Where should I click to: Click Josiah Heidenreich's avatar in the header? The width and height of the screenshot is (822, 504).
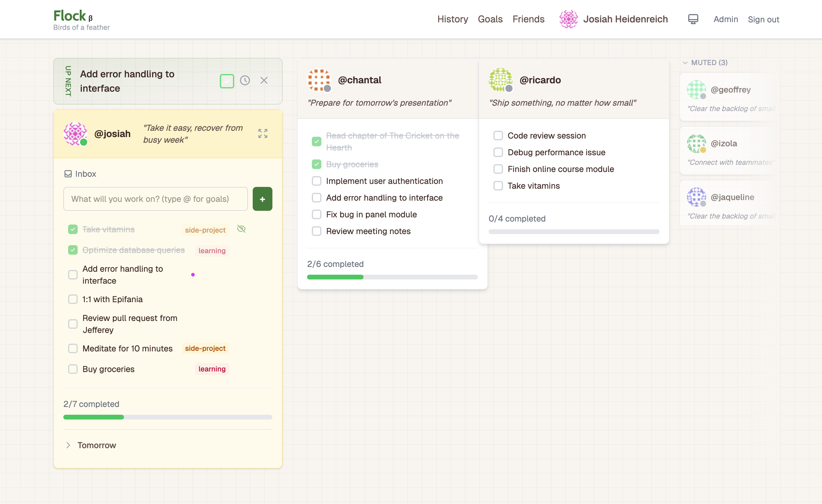coord(568,19)
